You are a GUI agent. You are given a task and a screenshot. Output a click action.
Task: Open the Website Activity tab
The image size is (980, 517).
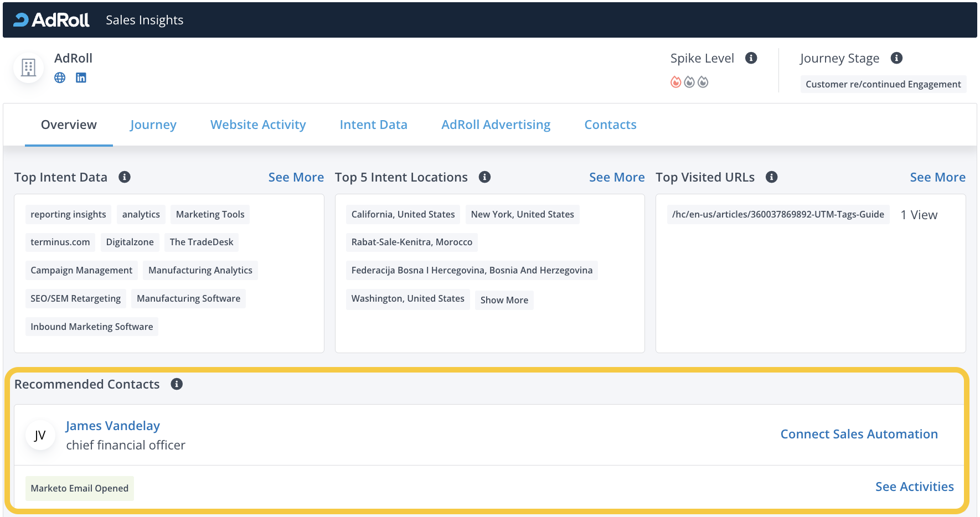pos(258,125)
